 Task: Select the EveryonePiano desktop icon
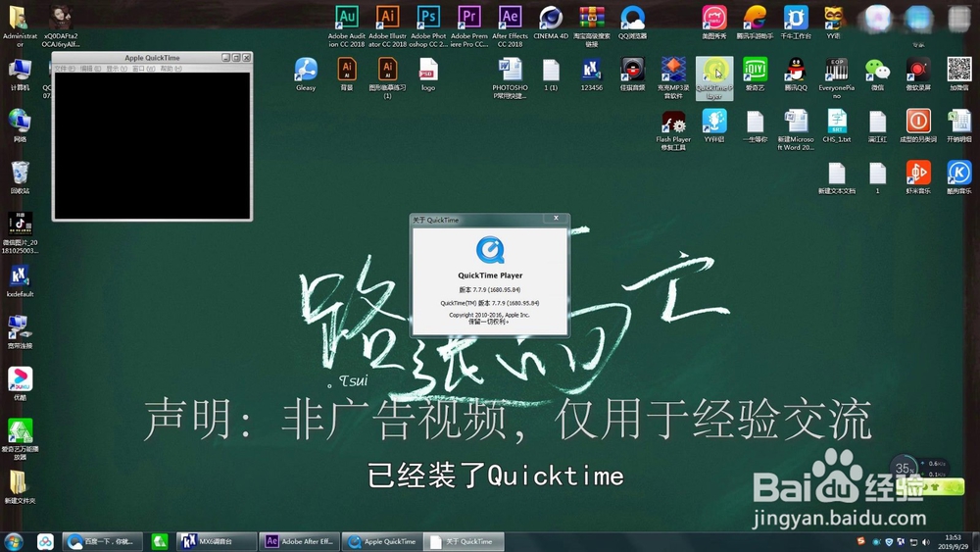[x=836, y=78]
